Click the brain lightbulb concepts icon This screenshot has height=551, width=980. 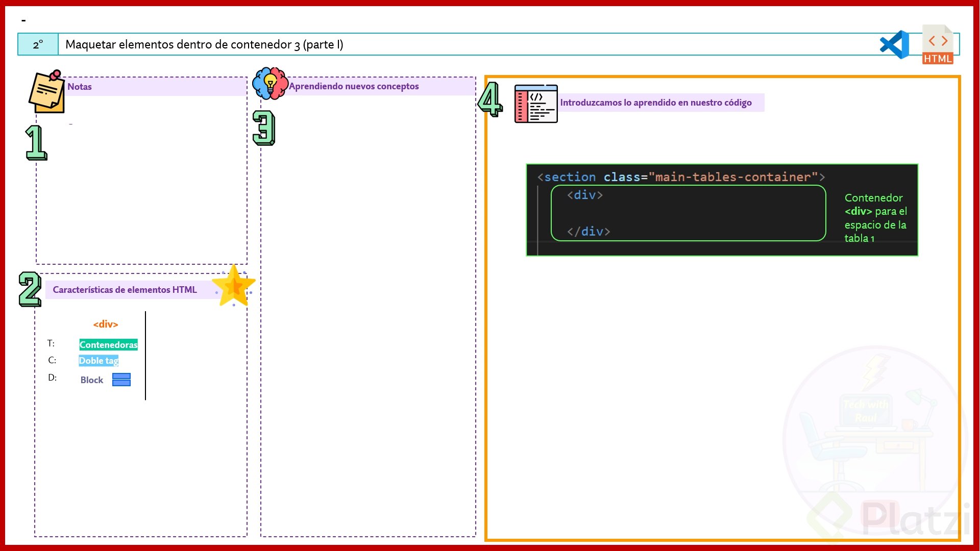[x=270, y=83]
